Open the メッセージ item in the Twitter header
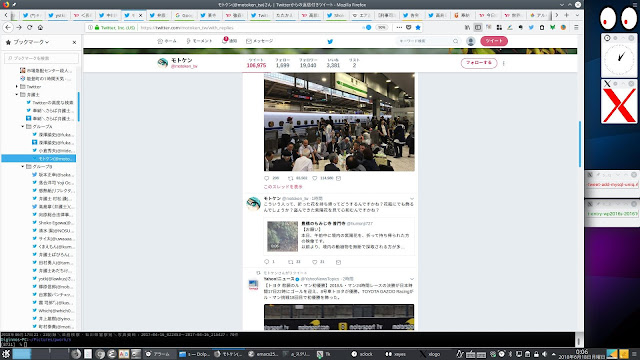The width and height of the screenshot is (640, 360). (x=260, y=41)
